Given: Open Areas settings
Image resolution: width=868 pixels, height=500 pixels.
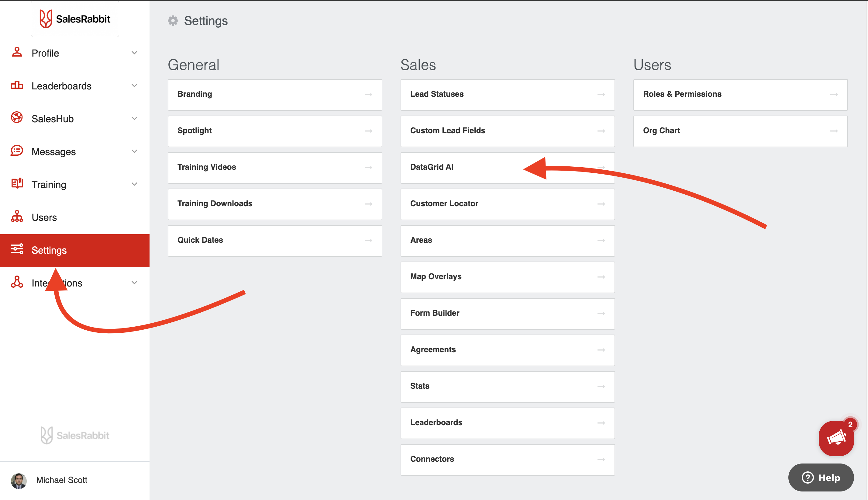Looking at the screenshot, I should point(508,241).
